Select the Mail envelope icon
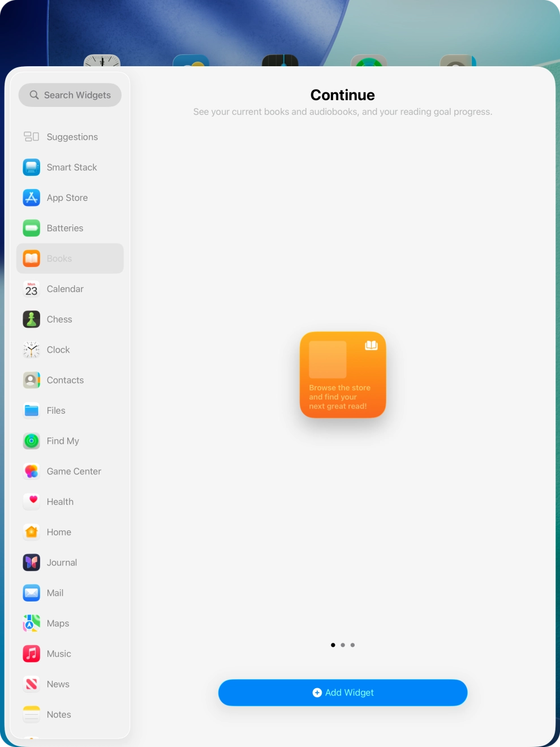560x747 pixels. tap(32, 593)
